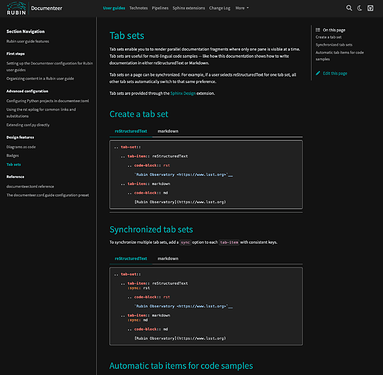Click the code block under Synchronized tab sets
This screenshot has height=375, width=383.
[206, 306]
